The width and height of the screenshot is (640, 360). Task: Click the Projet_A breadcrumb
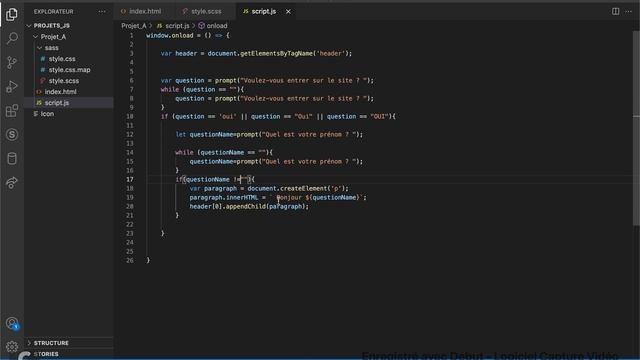click(x=133, y=26)
